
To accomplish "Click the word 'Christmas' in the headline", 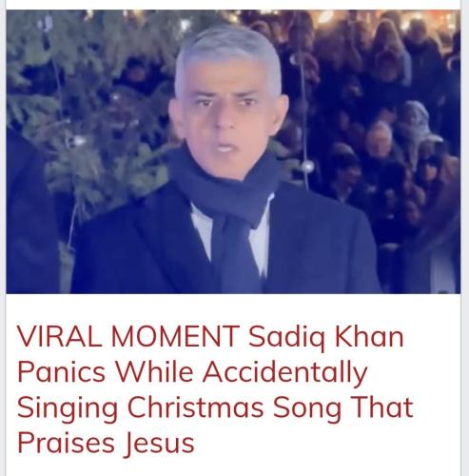I will coord(195,407).
